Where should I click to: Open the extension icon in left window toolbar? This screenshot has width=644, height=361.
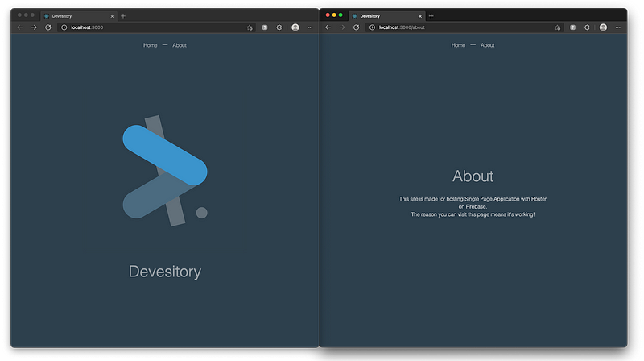[265, 27]
